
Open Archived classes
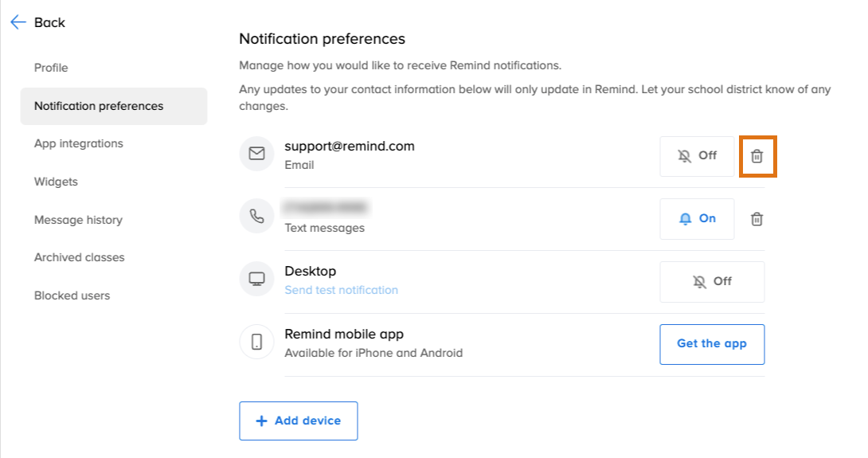(x=80, y=257)
